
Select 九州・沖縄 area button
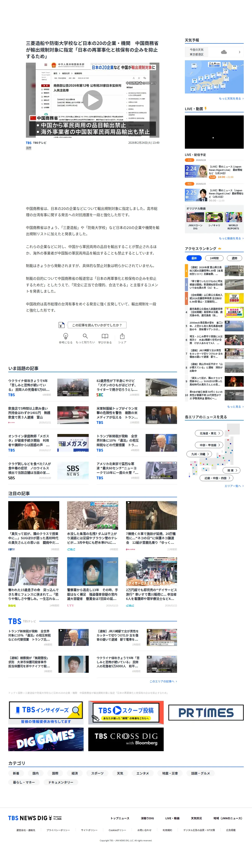[x=199, y=454]
